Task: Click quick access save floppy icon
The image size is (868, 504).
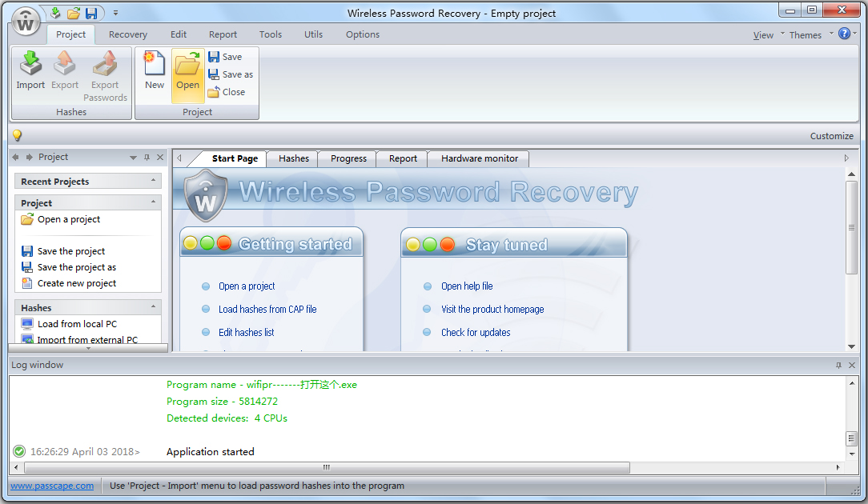Action: (91, 13)
